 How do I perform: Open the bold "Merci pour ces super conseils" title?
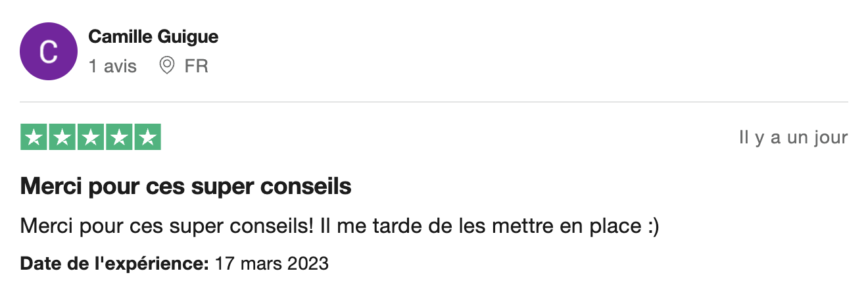pos(186,187)
